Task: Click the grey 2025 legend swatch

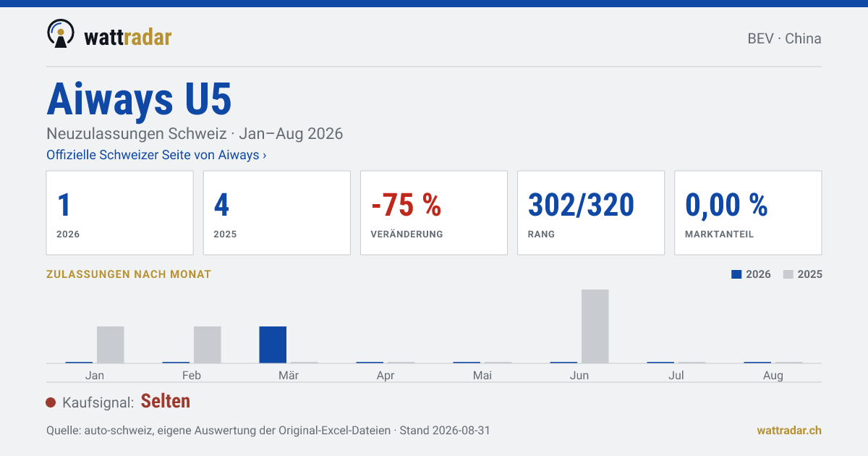Action: pos(788,274)
